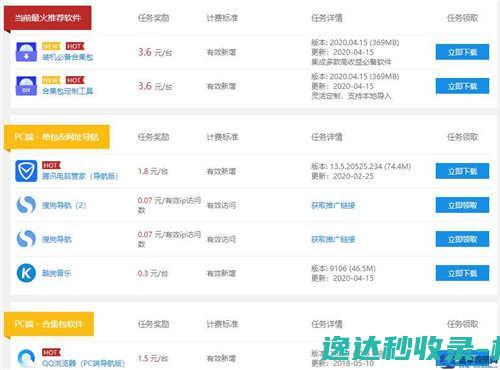This screenshot has width=500, height=370.
Task: Click 获取推广链接 in plain 搜狗导航 row
Action: [333, 239]
